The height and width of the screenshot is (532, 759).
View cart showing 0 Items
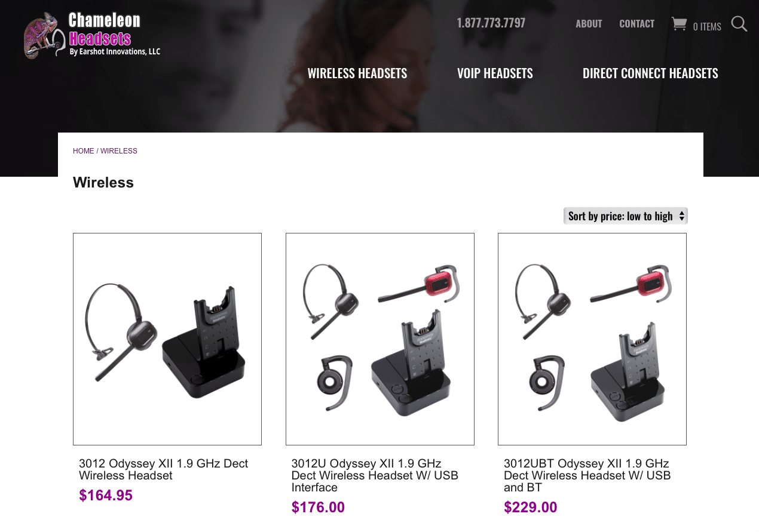point(707,26)
